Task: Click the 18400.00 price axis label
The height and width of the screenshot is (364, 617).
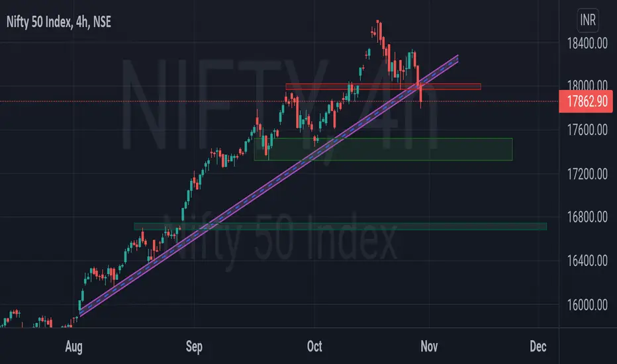Action: (587, 43)
